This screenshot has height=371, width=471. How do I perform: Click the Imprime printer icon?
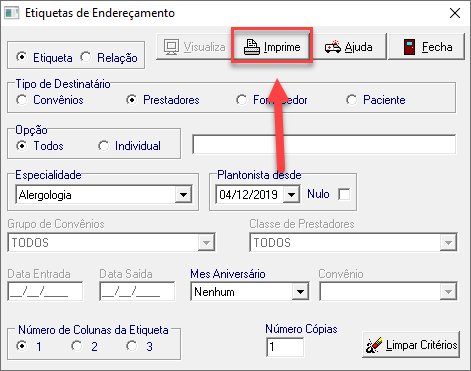pos(252,47)
